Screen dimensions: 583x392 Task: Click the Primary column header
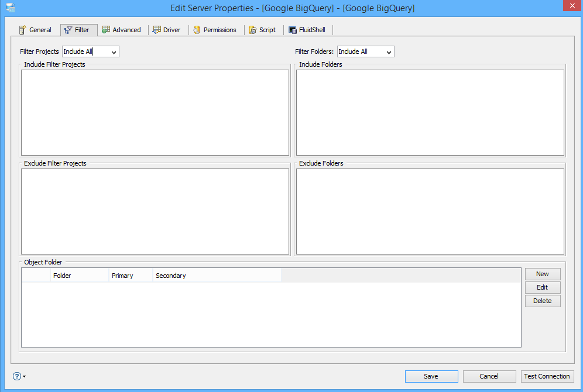(x=131, y=276)
